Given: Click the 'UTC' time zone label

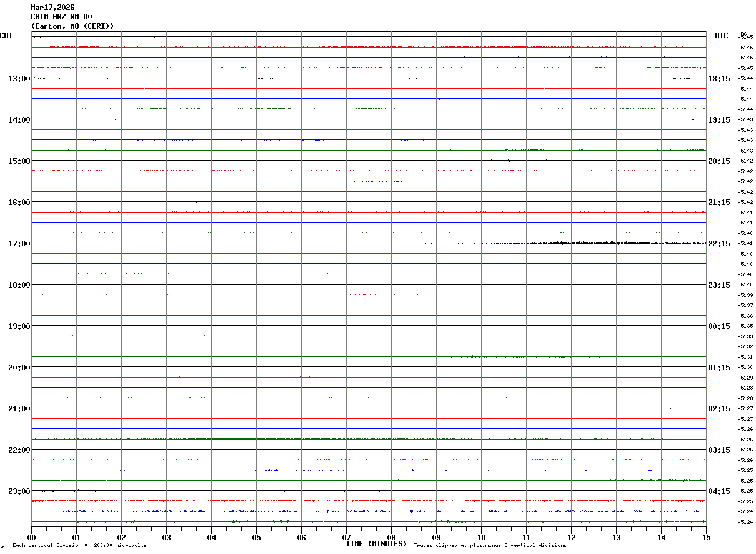Looking at the screenshot, I should pos(722,36).
